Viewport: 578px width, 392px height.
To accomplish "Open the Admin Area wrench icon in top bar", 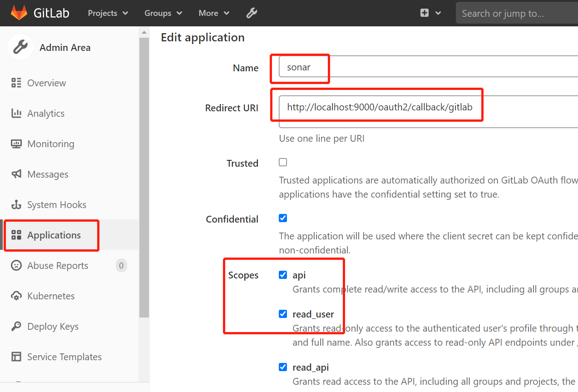I will (252, 13).
